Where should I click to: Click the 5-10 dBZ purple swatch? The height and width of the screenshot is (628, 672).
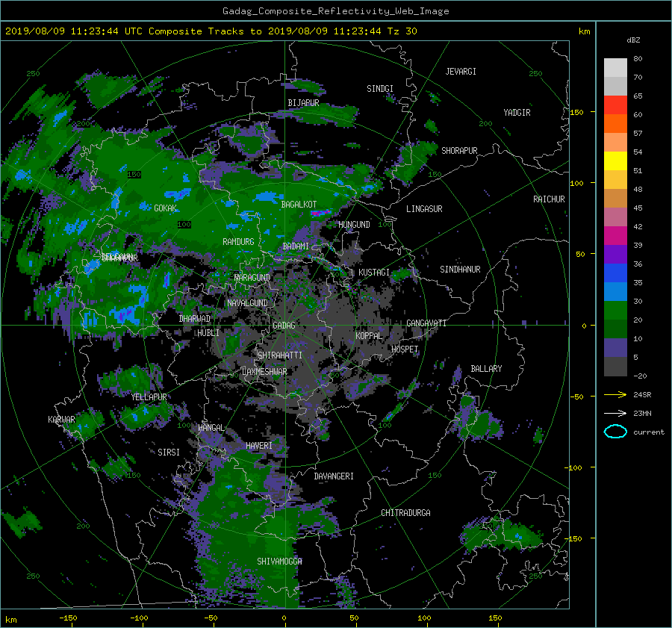(615, 348)
